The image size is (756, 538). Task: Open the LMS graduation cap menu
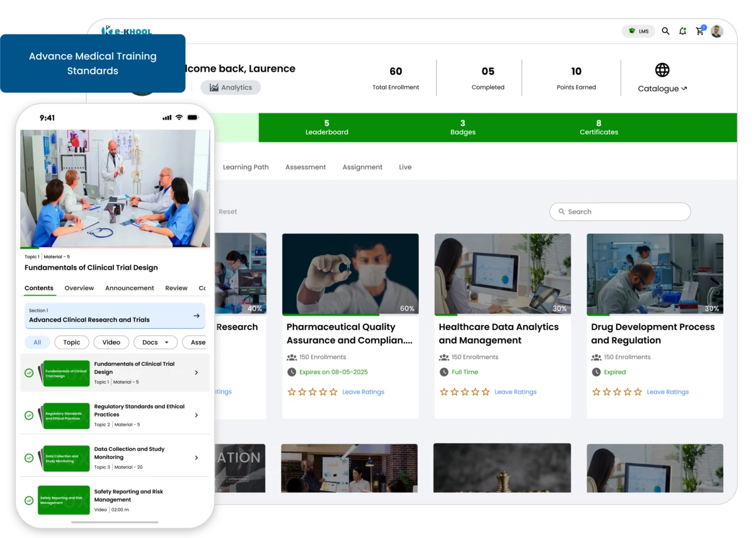click(638, 30)
